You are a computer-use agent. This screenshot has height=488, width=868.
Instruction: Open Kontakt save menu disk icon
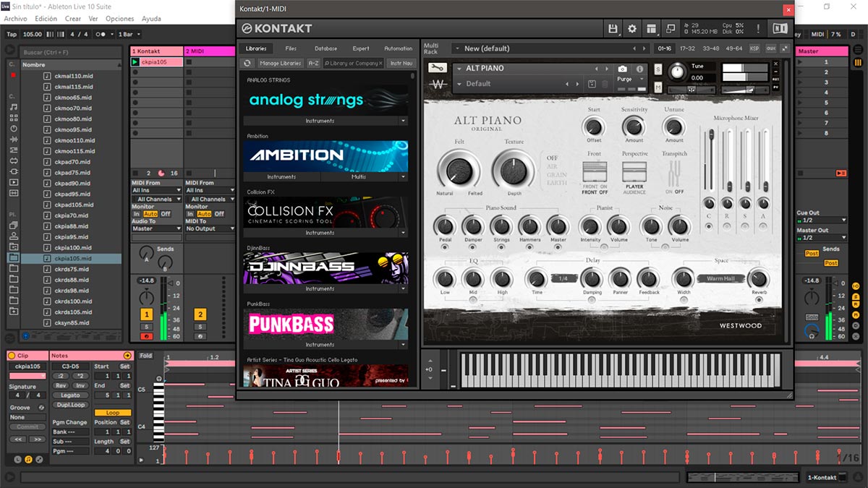pyautogui.click(x=613, y=29)
